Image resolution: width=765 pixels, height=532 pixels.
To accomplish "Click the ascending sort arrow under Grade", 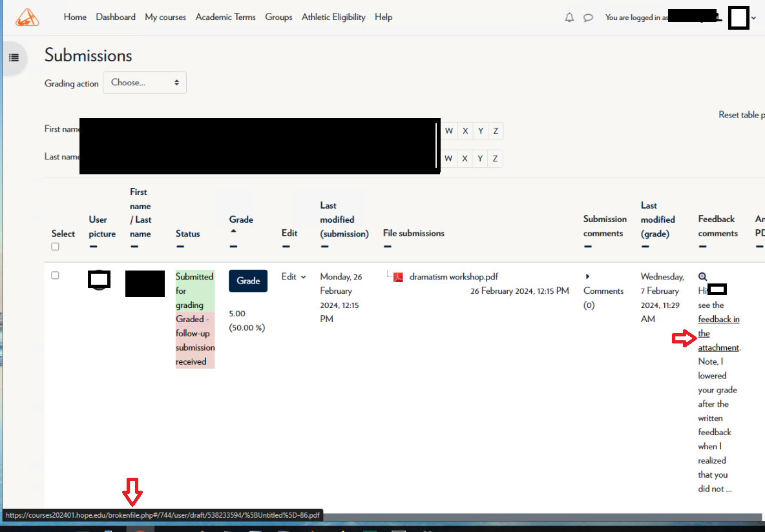I will [x=233, y=231].
